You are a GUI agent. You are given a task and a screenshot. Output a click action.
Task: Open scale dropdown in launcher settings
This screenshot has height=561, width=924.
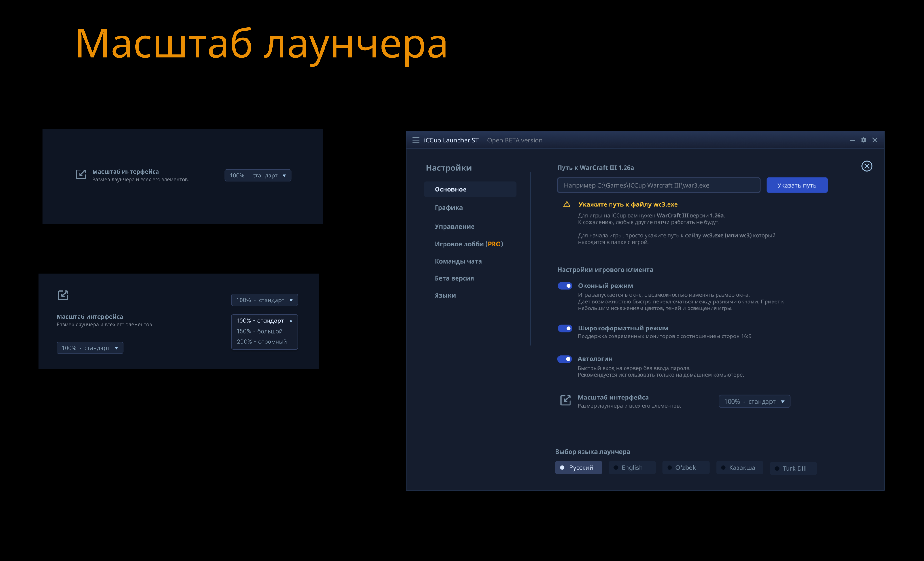point(754,401)
